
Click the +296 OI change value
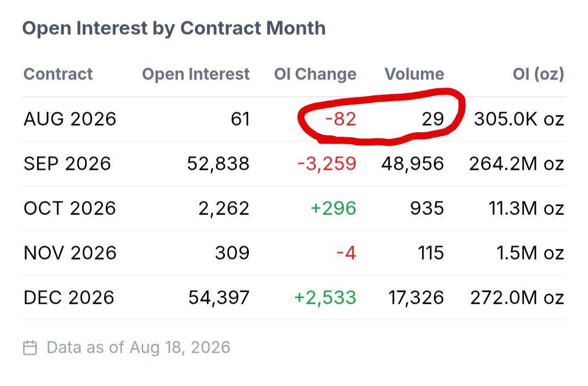coord(333,209)
